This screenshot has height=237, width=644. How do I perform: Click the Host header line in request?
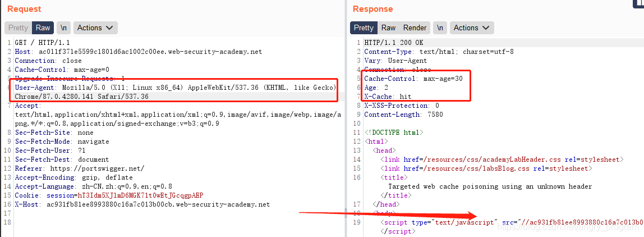tap(139, 52)
